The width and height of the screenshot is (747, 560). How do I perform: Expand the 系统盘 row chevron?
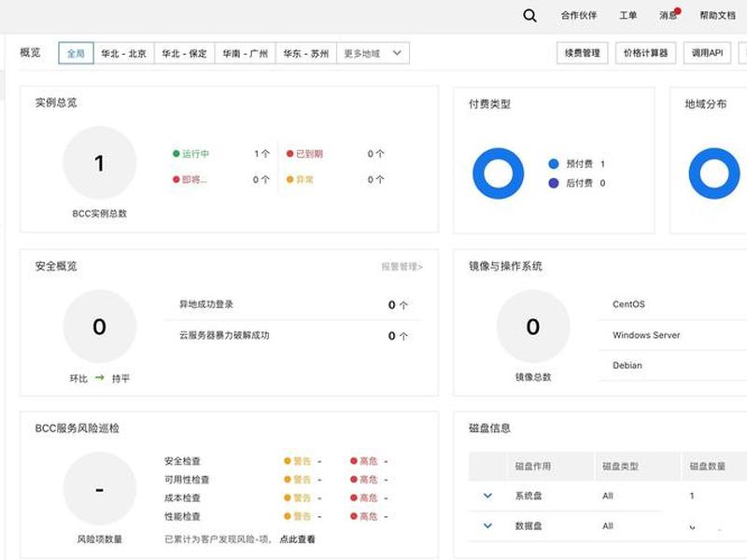pyautogui.click(x=487, y=496)
